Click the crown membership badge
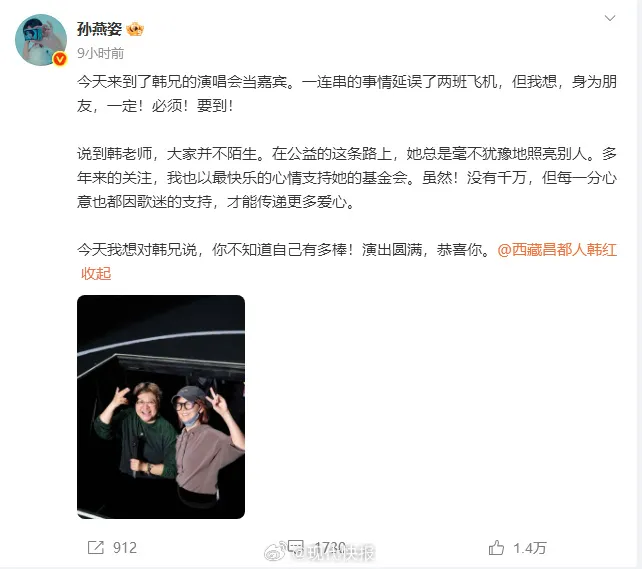The height and width of the screenshot is (569, 642). (135, 29)
